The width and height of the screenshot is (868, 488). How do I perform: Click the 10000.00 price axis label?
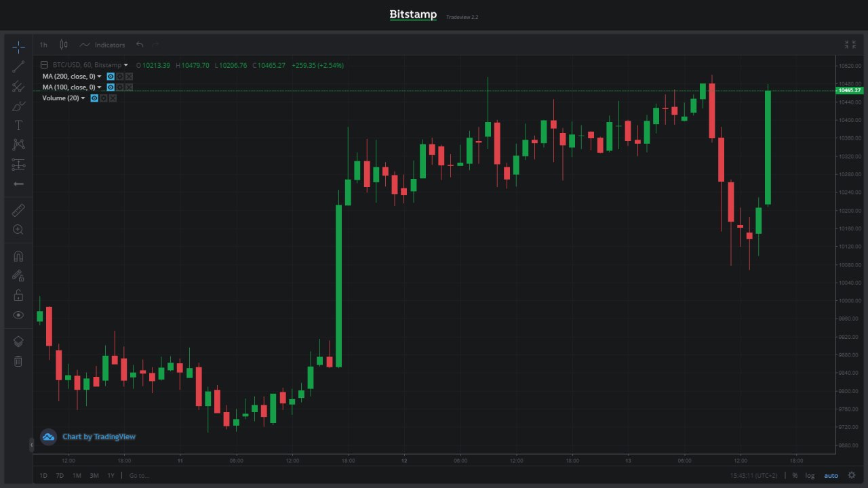[850, 300]
